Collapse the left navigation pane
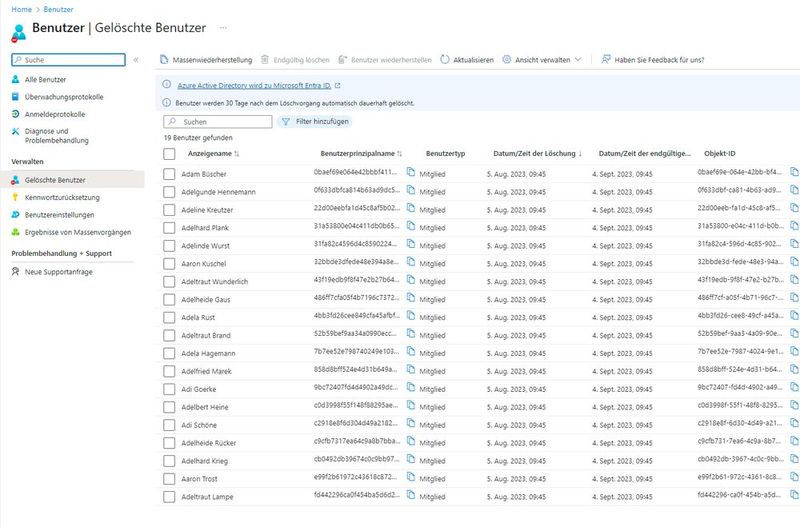The image size is (800, 527). (x=136, y=60)
